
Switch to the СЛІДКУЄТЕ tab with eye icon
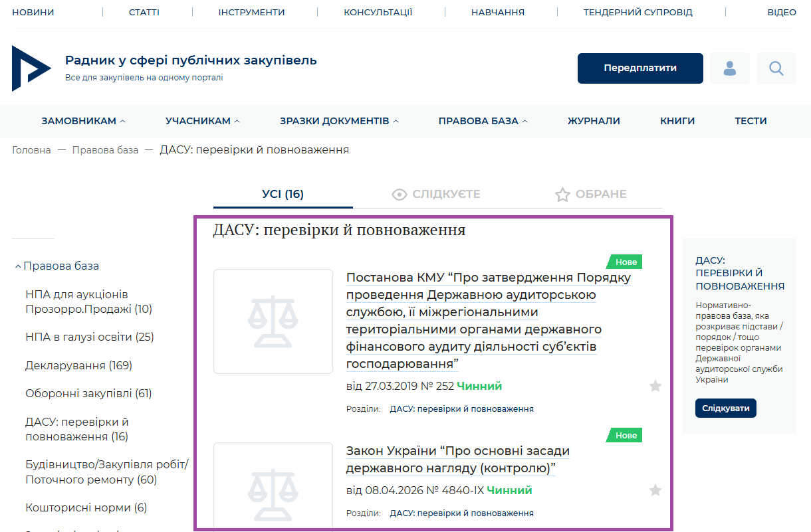tap(436, 194)
